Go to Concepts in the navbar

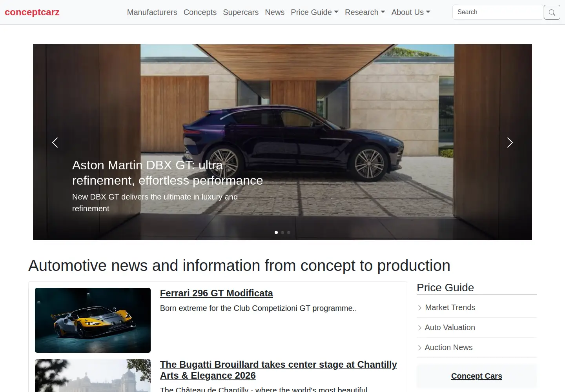[200, 12]
